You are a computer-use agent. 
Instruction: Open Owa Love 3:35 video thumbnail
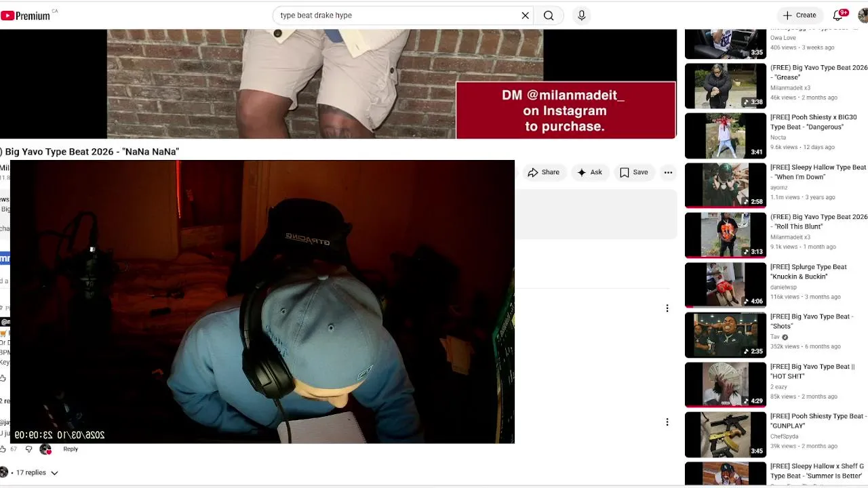[725, 43]
